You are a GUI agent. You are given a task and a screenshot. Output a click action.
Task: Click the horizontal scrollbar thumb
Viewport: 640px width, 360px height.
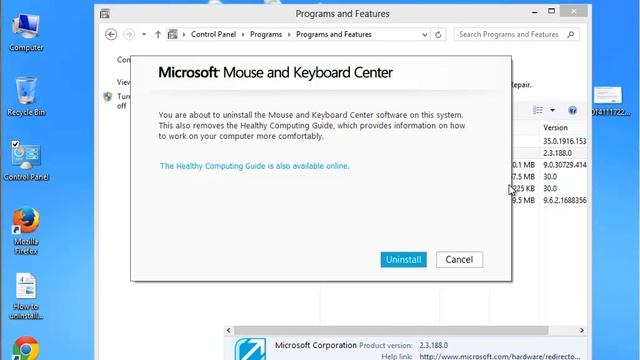click(x=391, y=330)
